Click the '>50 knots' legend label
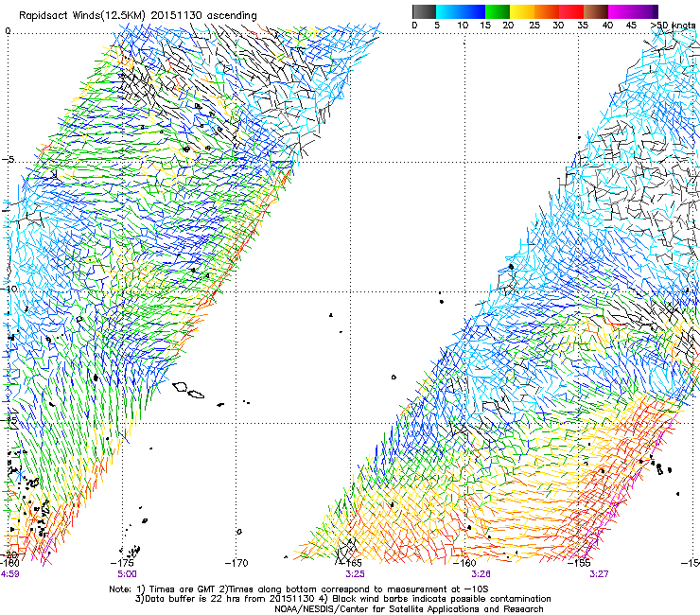Screen dimensions: 700x615 pos(673,26)
